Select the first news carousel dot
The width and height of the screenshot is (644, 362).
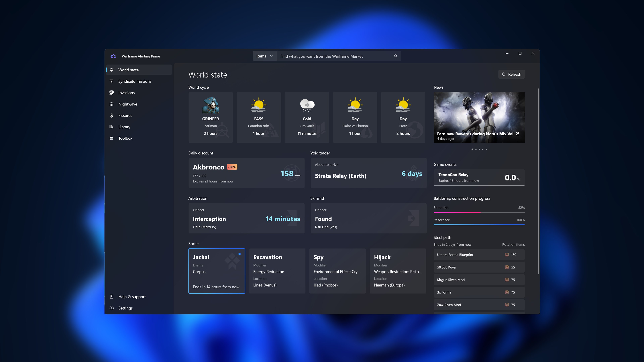(x=472, y=149)
